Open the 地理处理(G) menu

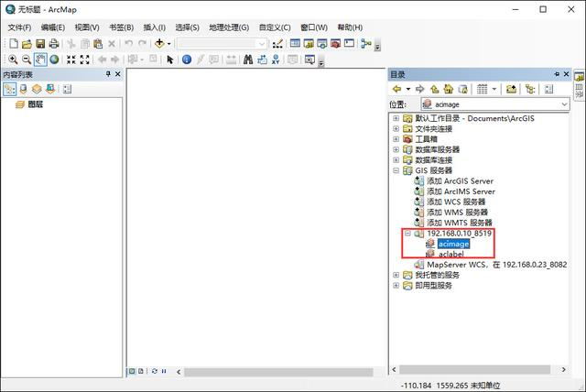[229, 27]
